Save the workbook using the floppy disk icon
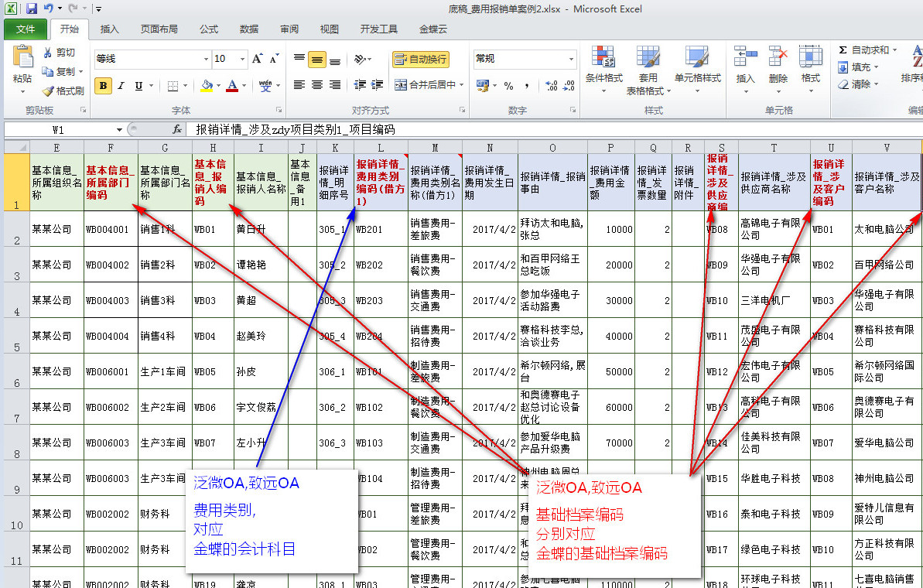Image resolution: width=923 pixels, height=588 pixels. click(31, 9)
